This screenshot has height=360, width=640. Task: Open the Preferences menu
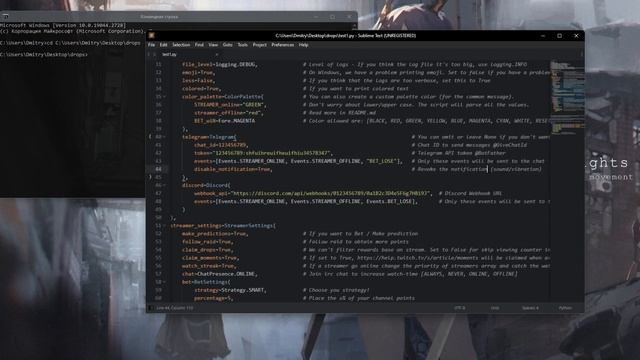point(282,45)
